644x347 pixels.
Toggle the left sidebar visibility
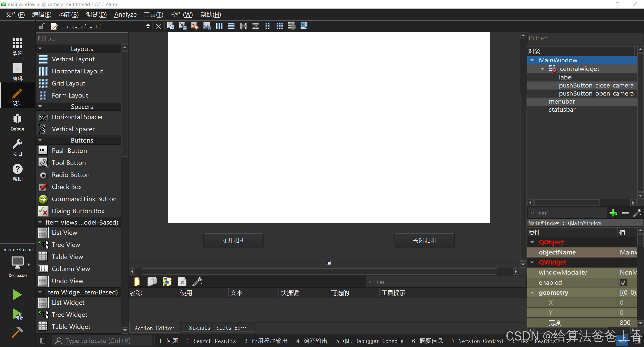pyautogui.click(x=43, y=341)
